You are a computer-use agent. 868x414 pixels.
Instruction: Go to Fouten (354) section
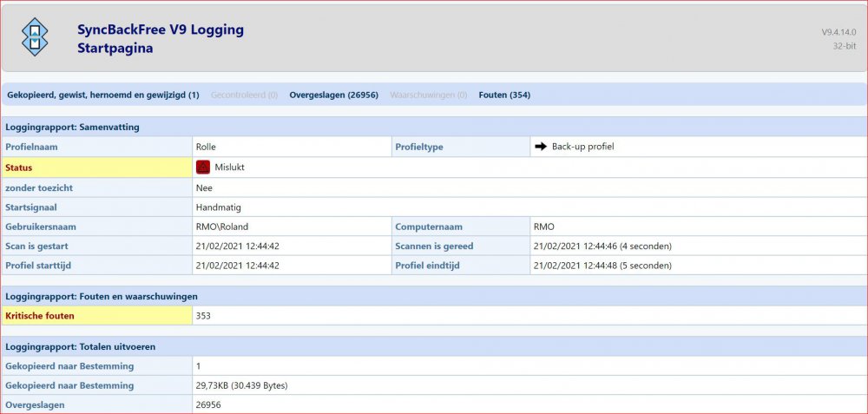pos(504,95)
